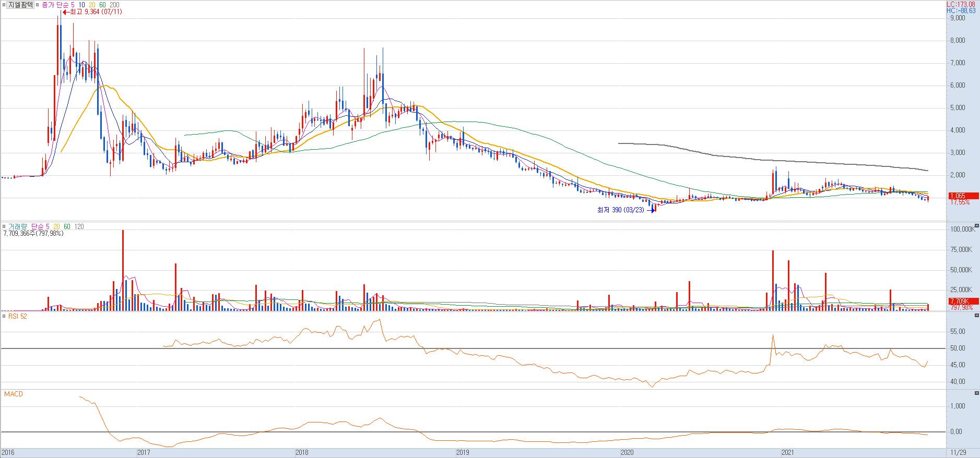Click the red current price tag 1,065
980x458 pixels.
point(963,196)
